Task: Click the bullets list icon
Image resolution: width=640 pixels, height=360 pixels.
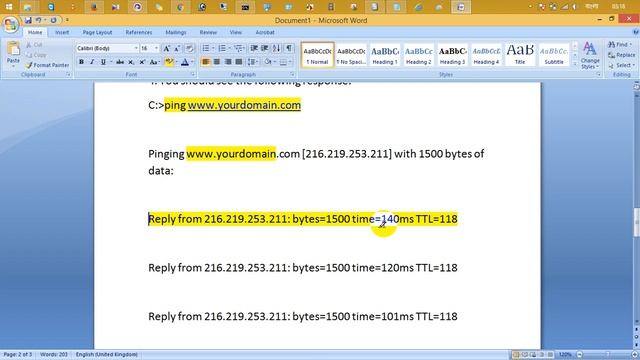Action: pyautogui.click(x=206, y=49)
